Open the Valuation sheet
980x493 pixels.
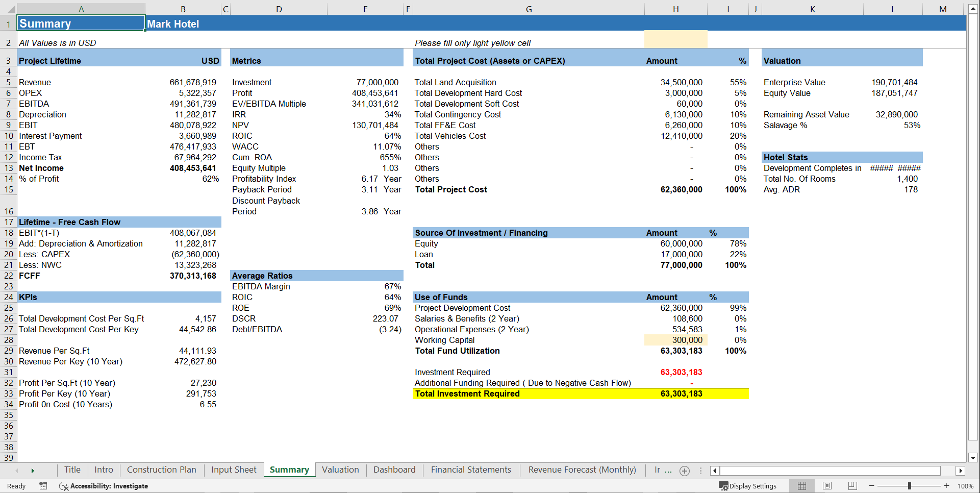[340, 470]
